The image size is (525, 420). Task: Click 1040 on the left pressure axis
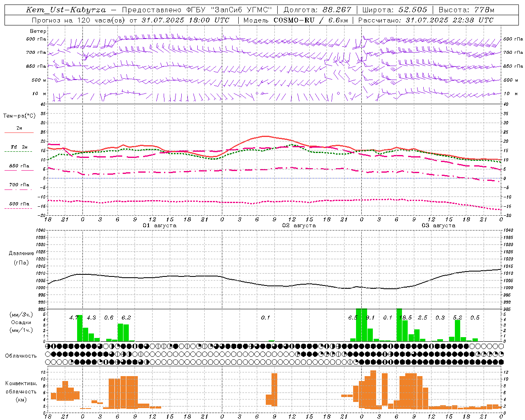(x=40, y=230)
